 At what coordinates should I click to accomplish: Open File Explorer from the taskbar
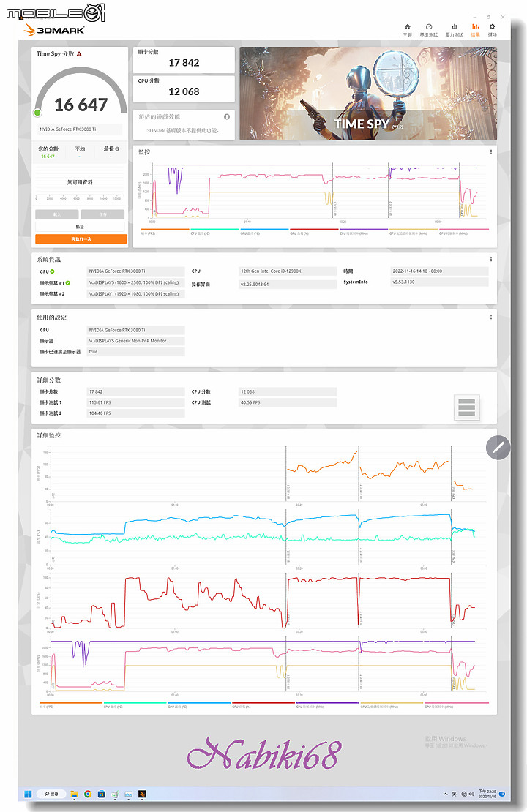point(75,794)
